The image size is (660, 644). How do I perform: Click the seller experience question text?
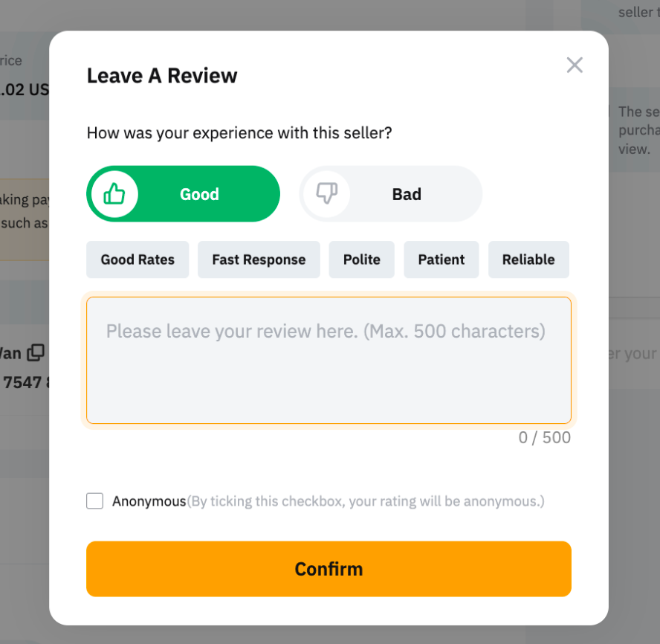click(x=239, y=133)
